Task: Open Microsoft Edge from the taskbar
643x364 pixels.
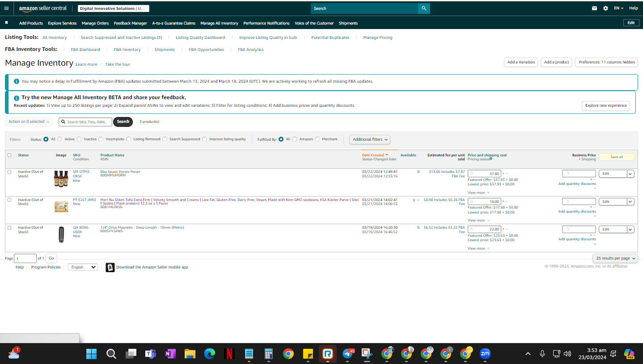Action: pos(210,354)
